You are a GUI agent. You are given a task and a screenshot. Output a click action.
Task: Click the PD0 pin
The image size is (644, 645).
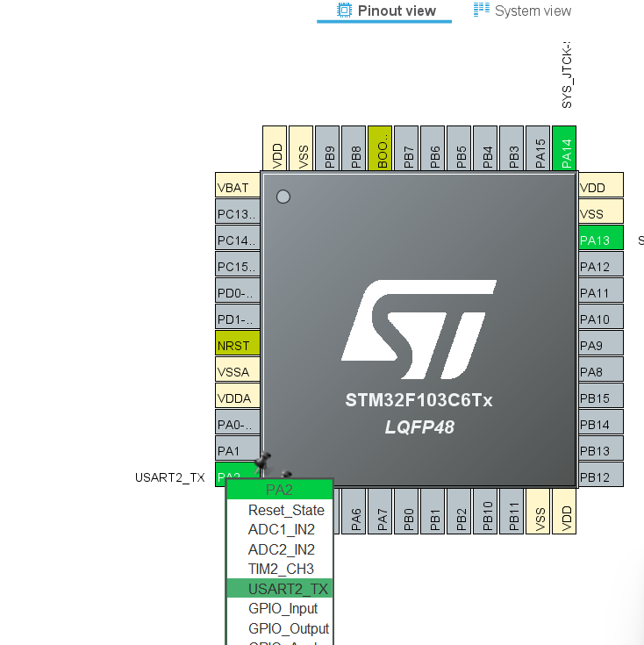click(238, 290)
